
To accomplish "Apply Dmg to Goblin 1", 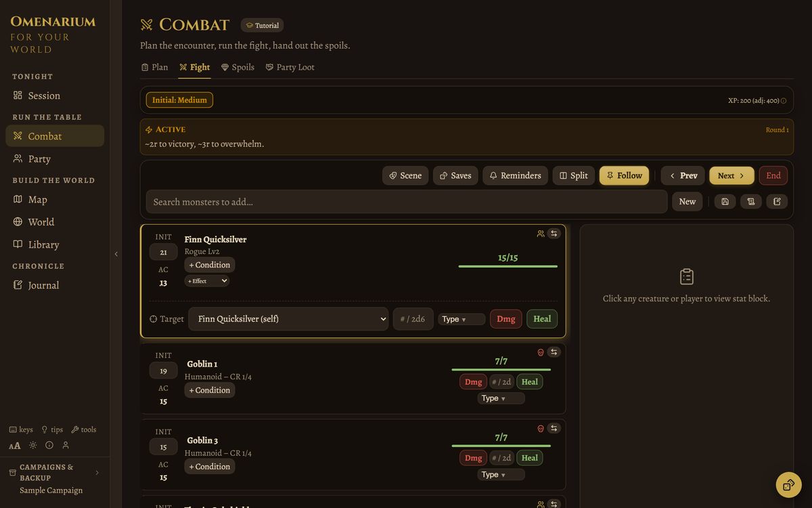I will (x=473, y=382).
